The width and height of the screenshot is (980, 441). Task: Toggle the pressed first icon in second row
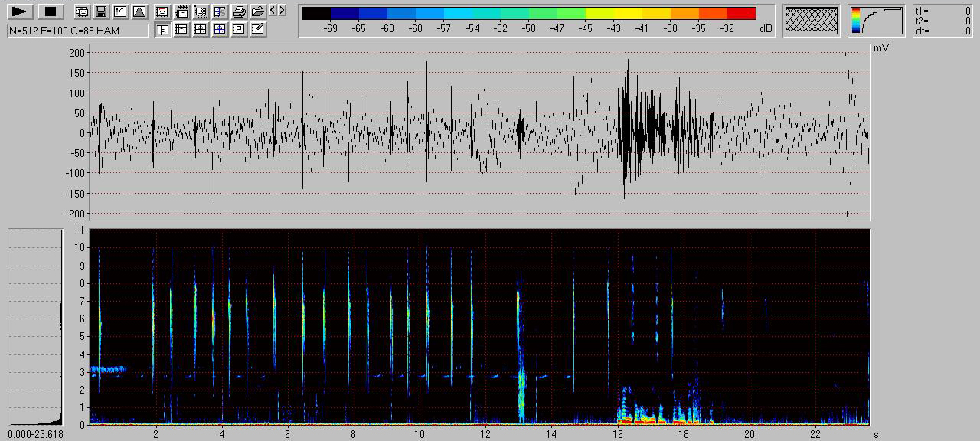coord(162,29)
